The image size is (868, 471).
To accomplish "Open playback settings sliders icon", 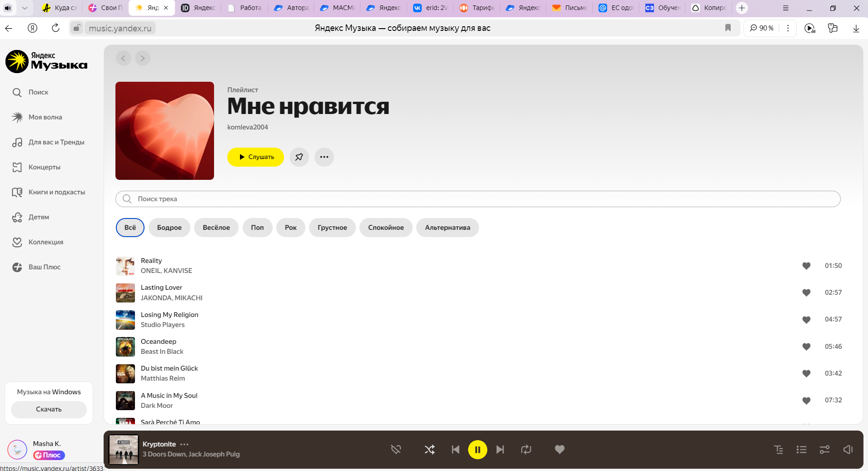I will click(x=824, y=450).
